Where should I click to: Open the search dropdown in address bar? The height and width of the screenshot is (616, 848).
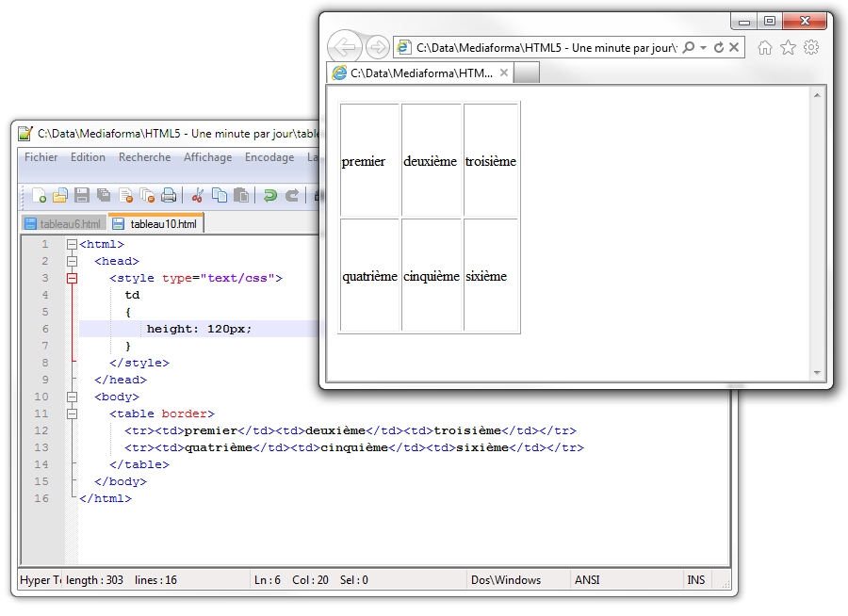coord(703,47)
